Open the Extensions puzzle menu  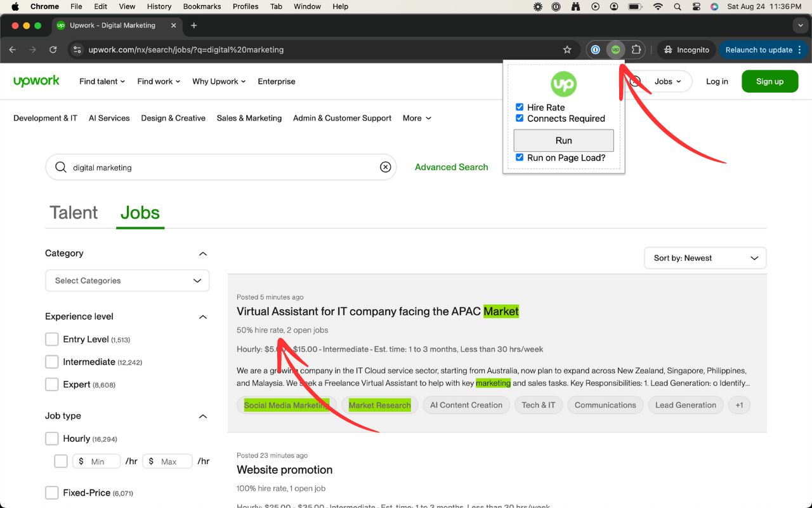tap(636, 50)
